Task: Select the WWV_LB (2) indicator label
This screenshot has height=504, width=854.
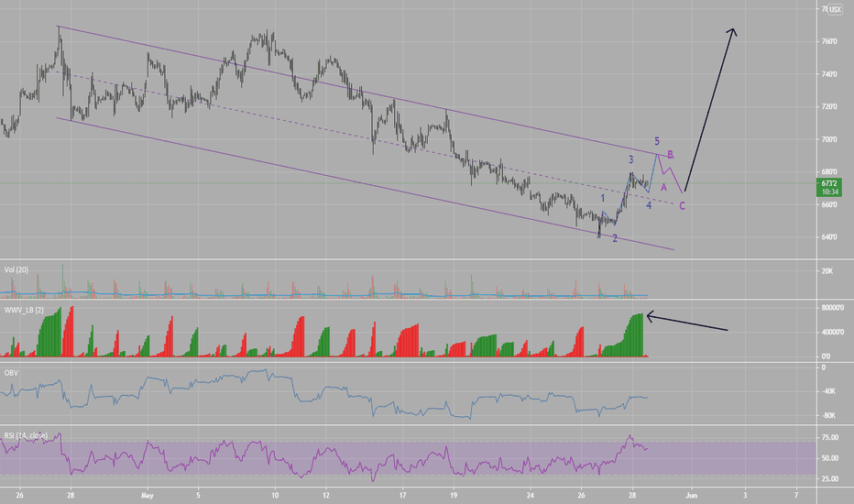Action: [24, 310]
